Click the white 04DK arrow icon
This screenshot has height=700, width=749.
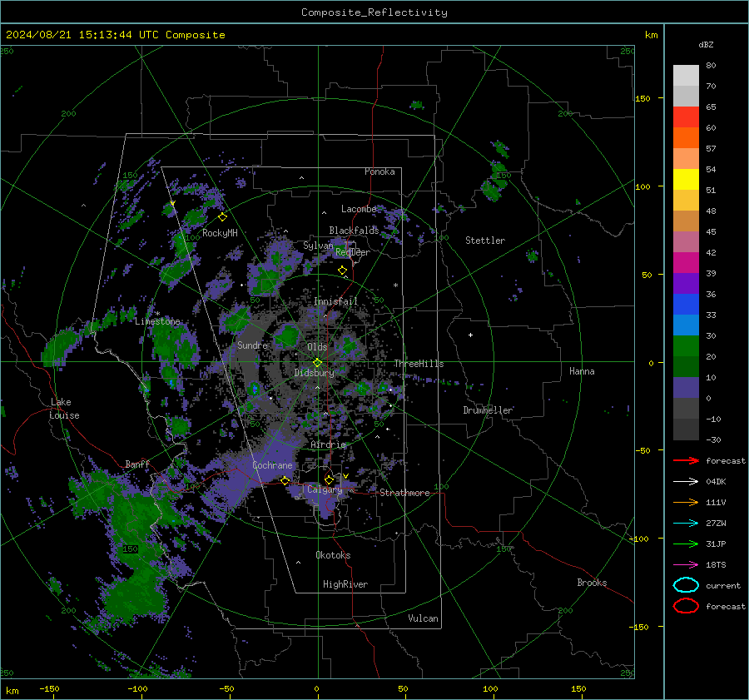[x=686, y=482]
